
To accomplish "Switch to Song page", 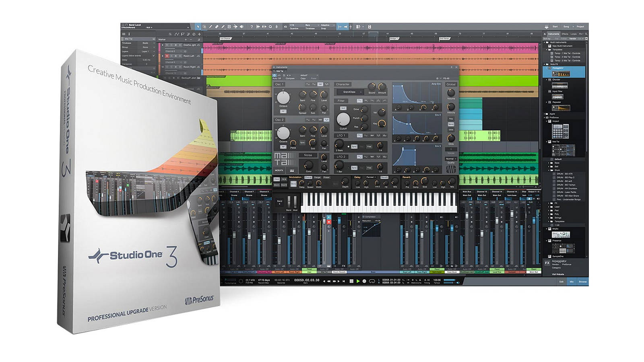I will point(566,27).
